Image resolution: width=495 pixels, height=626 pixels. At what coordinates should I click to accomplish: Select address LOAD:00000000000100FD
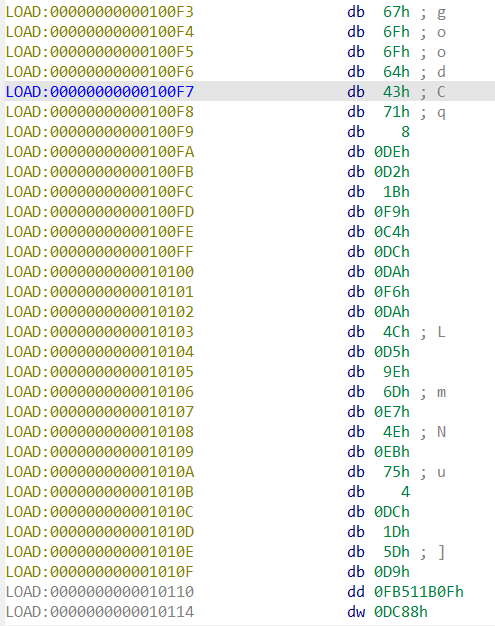pyautogui.click(x=100, y=212)
